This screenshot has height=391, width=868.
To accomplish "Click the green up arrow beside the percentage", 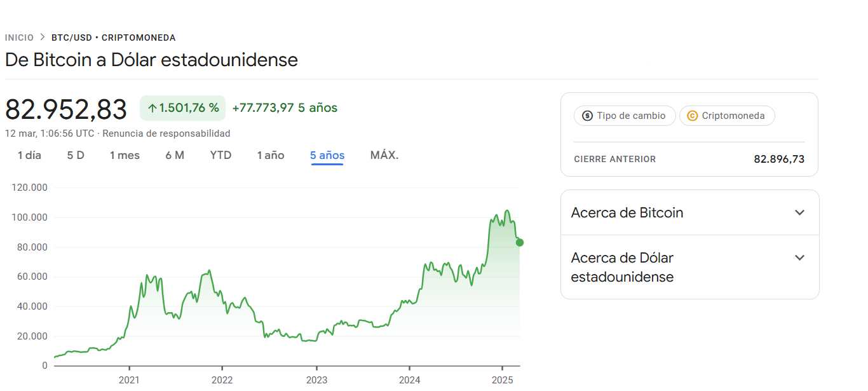I will [154, 107].
